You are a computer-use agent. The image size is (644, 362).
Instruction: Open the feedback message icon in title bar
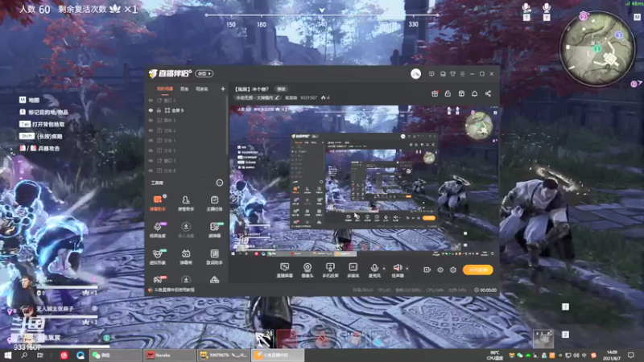pos(431,74)
